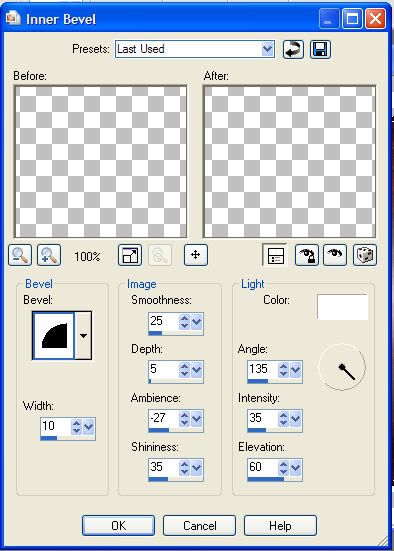This screenshot has height=551, width=394.
Task: Toggle the show/hide previews button
Action: tap(275, 255)
